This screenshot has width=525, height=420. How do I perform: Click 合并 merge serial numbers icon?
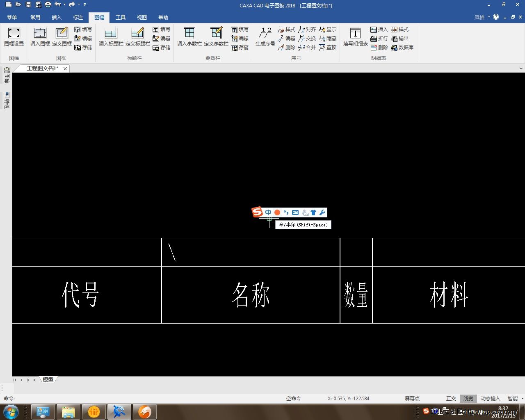(x=307, y=48)
